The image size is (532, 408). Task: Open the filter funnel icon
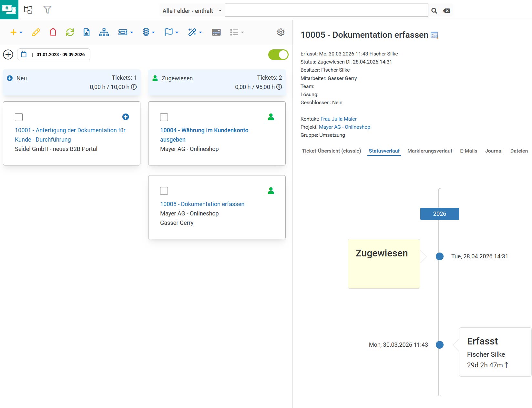(47, 10)
